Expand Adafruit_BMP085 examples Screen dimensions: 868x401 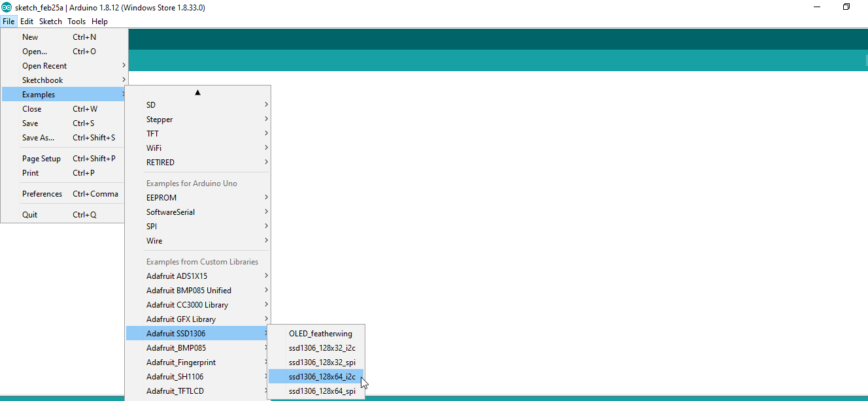coord(197,348)
